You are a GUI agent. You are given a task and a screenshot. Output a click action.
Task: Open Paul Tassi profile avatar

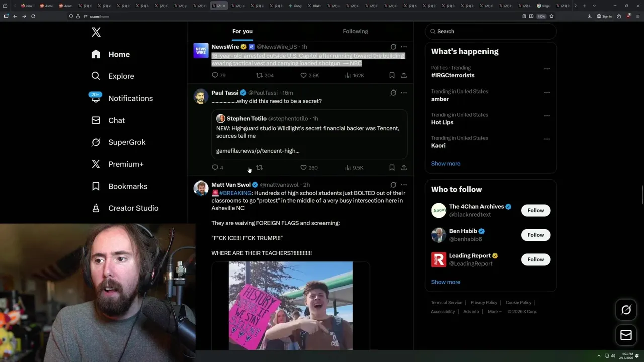coord(201,96)
